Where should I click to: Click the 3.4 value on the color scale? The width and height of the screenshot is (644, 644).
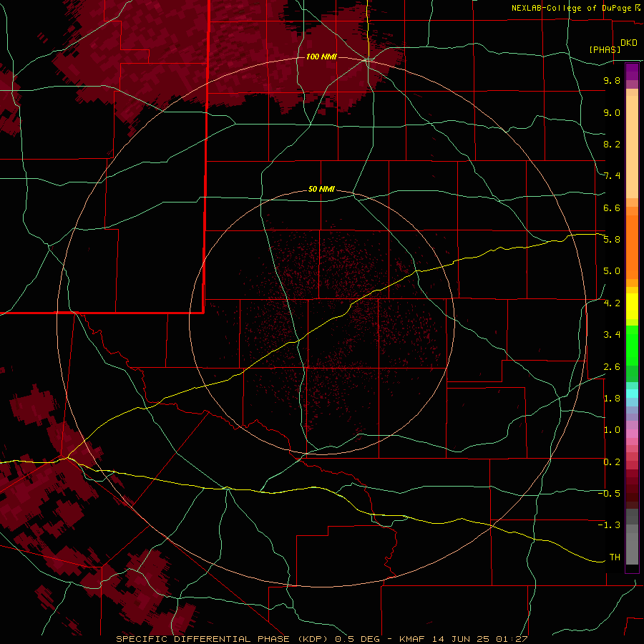[612, 335]
